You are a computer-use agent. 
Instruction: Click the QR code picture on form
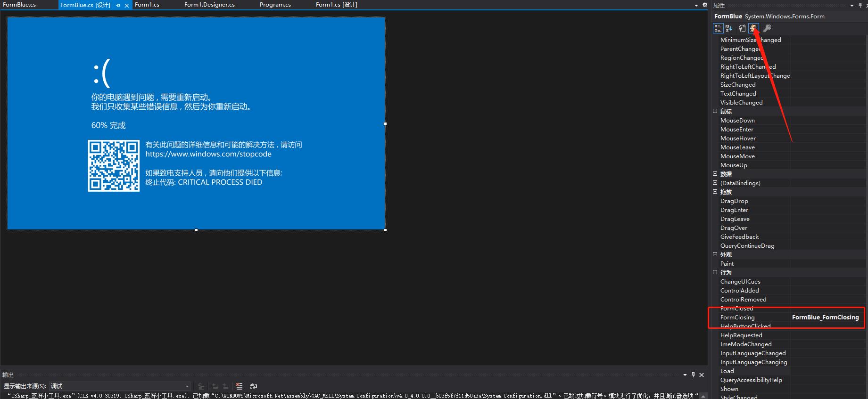click(114, 166)
